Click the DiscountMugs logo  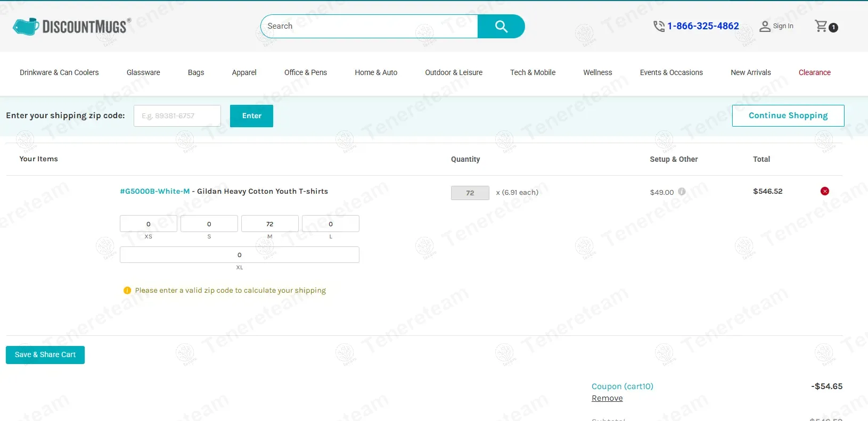[x=71, y=27]
